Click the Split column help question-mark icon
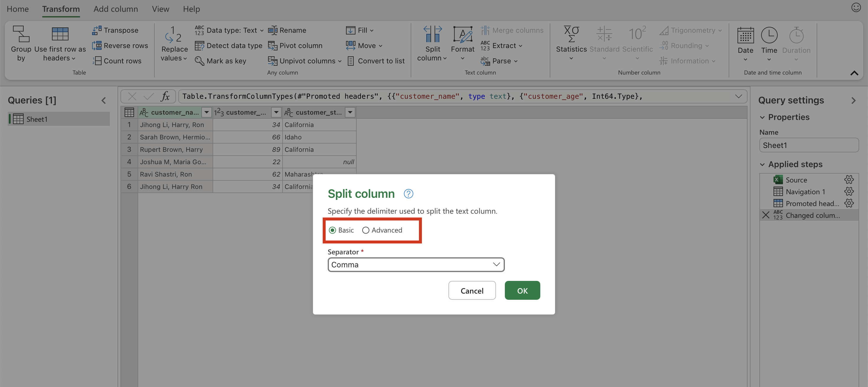868x387 pixels. pyautogui.click(x=408, y=194)
